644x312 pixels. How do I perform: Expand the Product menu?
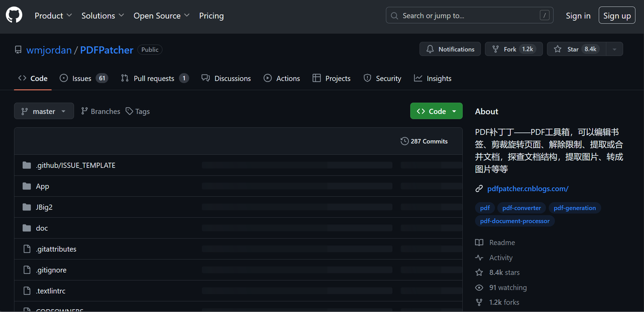click(53, 16)
